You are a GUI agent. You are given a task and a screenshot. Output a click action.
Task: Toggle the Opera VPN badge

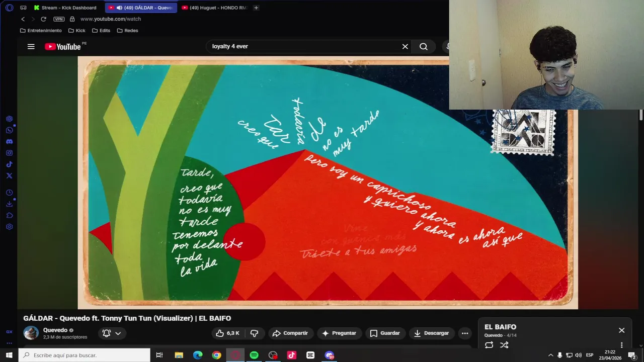point(59,19)
